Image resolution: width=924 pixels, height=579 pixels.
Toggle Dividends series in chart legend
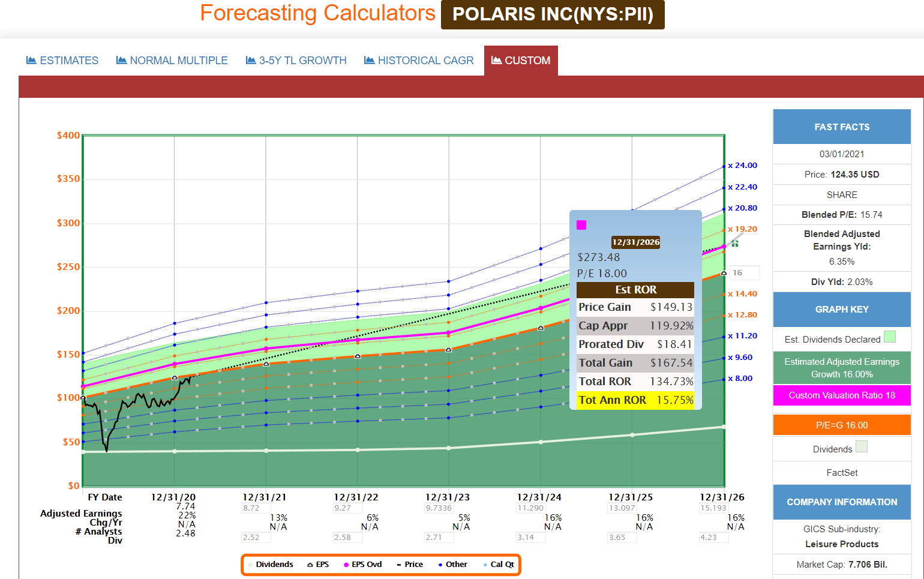pyautogui.click(x=271, y=565)
